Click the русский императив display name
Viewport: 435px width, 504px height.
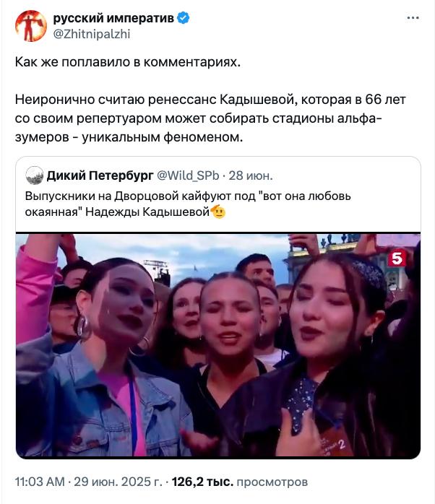coord(113,18)
